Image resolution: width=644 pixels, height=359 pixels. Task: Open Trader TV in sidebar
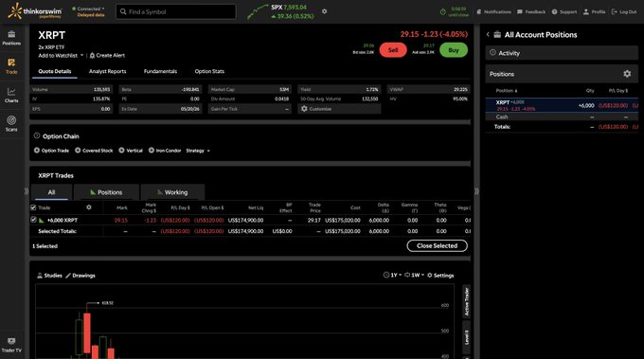coord(11,345)
